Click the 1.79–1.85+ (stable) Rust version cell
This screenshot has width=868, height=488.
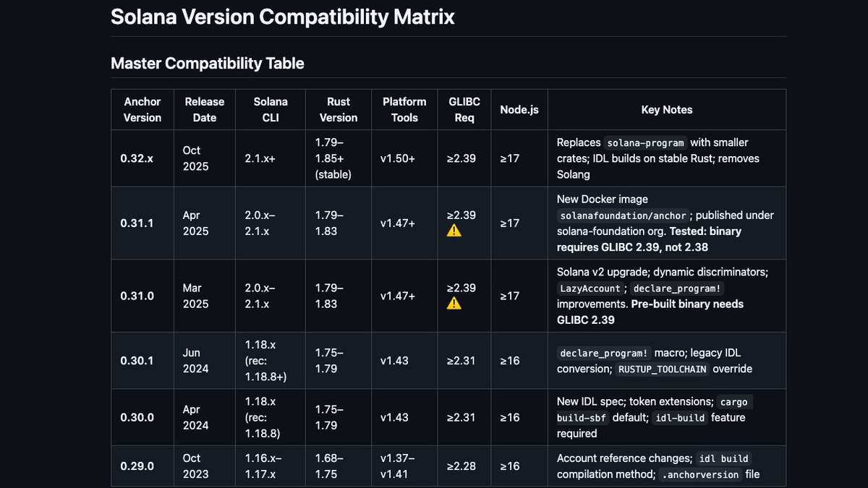[x=339, y=158]
